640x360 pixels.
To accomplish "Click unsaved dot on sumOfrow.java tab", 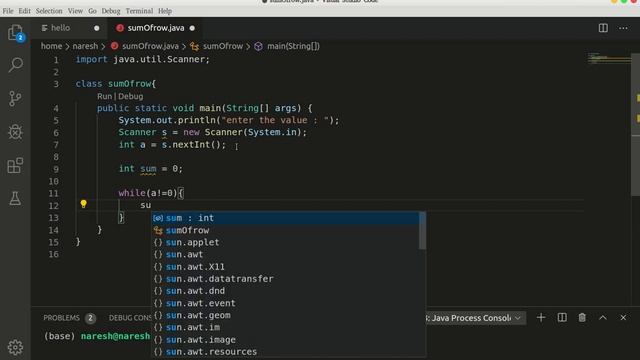I will click(x=192, y=28).
